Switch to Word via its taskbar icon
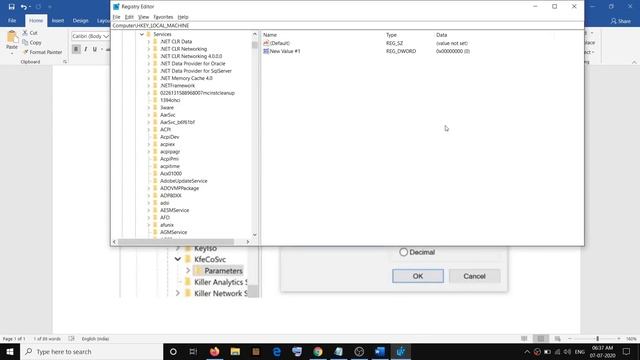 380,351
